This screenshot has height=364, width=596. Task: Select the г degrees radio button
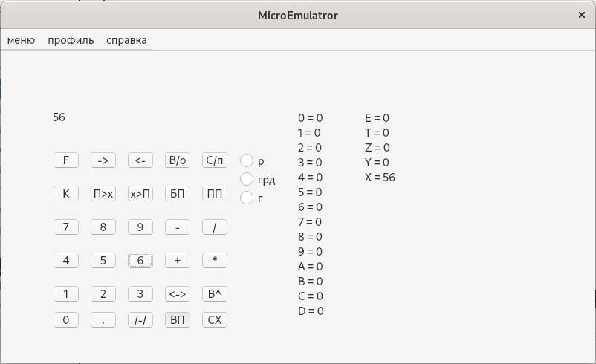247,198
